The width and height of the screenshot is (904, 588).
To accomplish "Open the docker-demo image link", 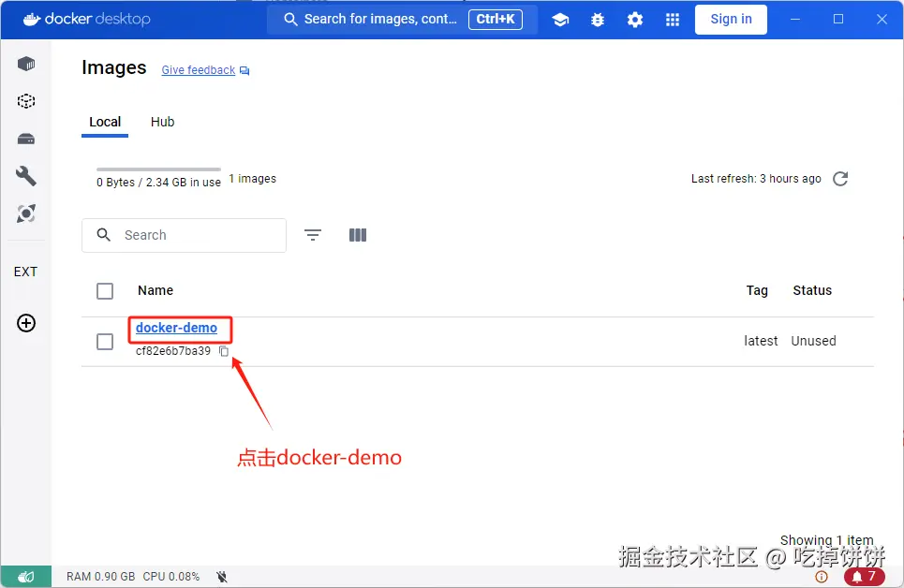I will [x=176, y=328].
